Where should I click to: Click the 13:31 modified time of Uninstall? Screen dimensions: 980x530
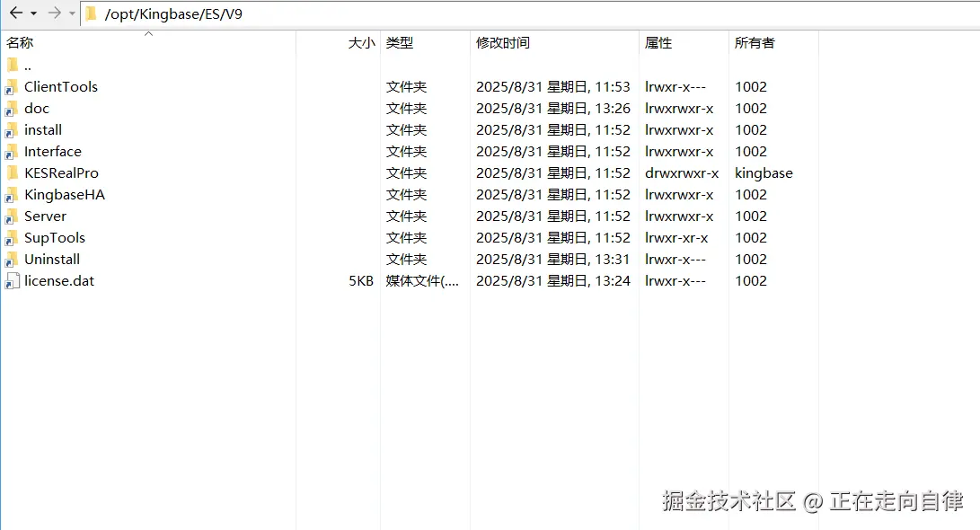[613, 260]
